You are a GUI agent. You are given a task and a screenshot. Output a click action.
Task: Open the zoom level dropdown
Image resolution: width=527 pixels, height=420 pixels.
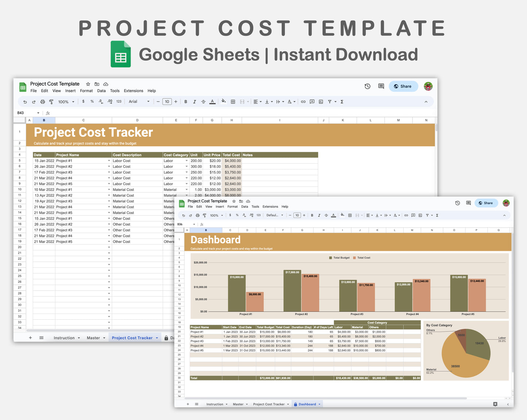tap(66, 102)
